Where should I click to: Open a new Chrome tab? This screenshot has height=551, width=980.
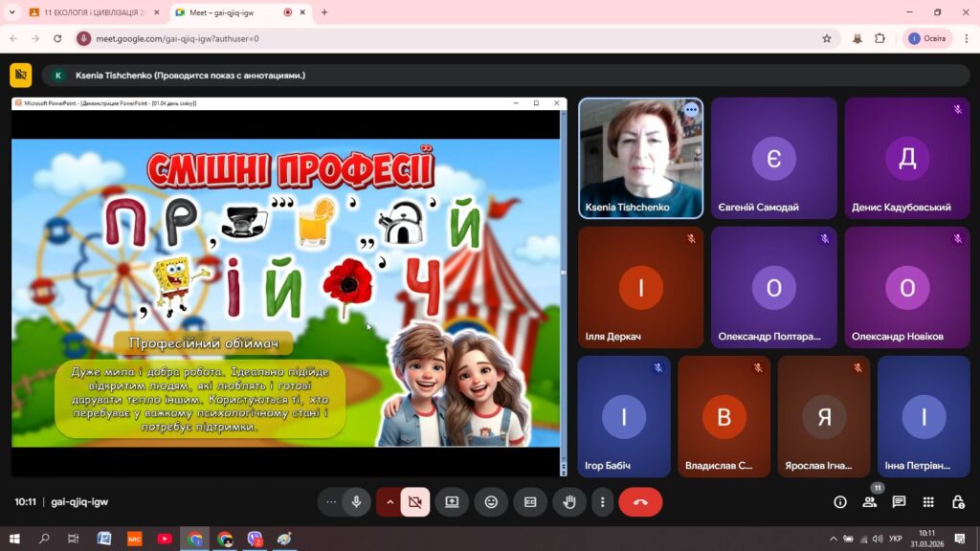[x=324, y=12]
